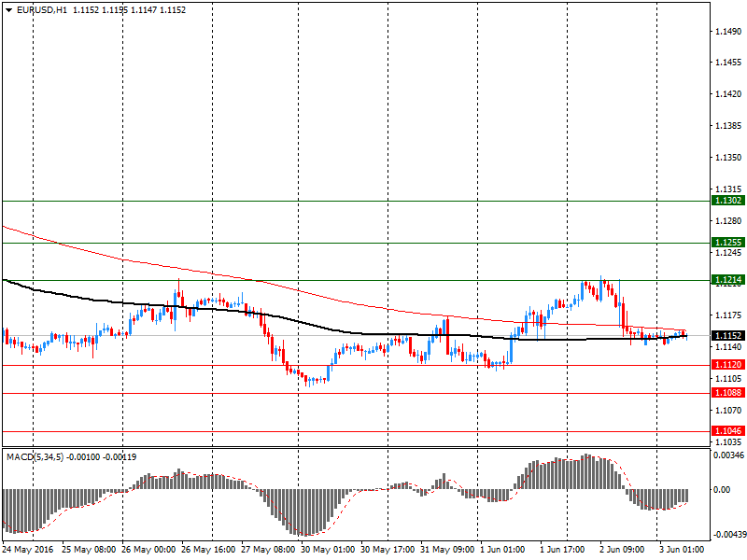747x560 pixels.
Task: Click the 1 Jun 17:00 time label
Action: [x=562, y=550]
